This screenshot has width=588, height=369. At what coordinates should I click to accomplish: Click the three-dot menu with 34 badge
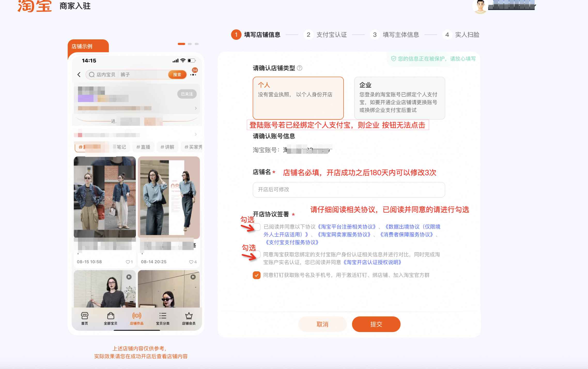click(193, 75)
